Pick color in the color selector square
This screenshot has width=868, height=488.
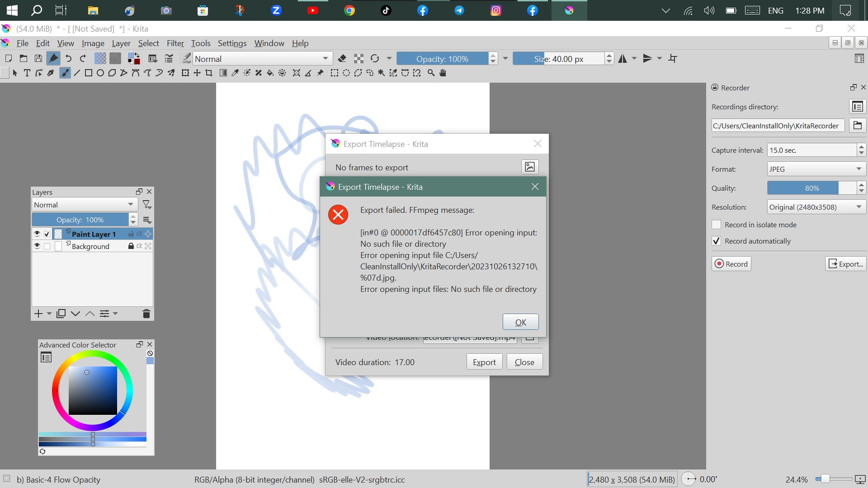coord(93,390)
